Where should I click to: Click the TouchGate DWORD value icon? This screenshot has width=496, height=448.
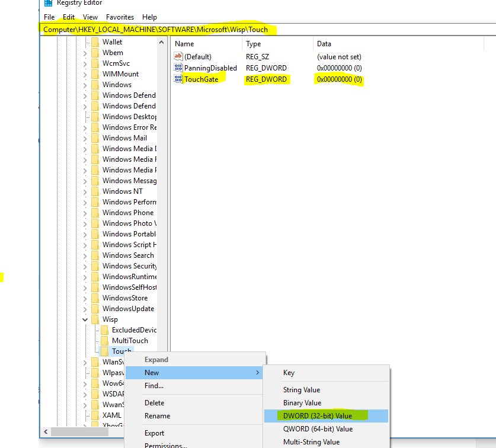(178, 79)
